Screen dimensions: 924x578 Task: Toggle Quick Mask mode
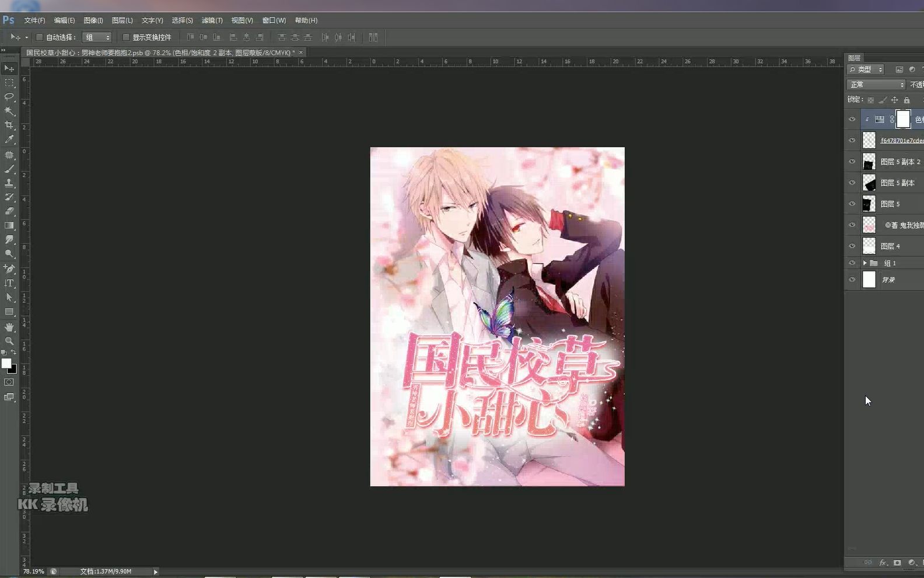9,382
